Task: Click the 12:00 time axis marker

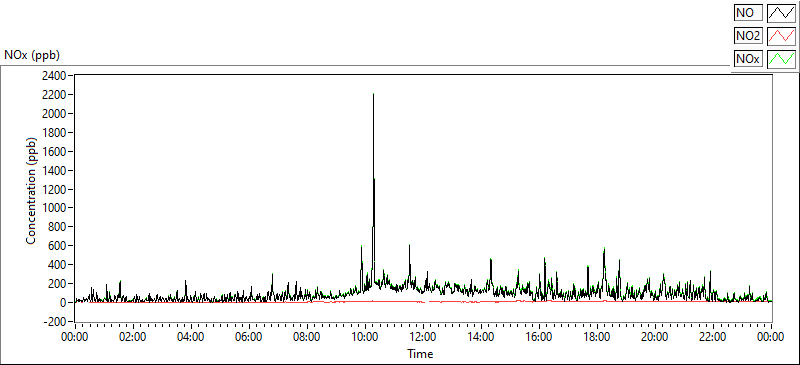Action: click(x=423, y=336)
